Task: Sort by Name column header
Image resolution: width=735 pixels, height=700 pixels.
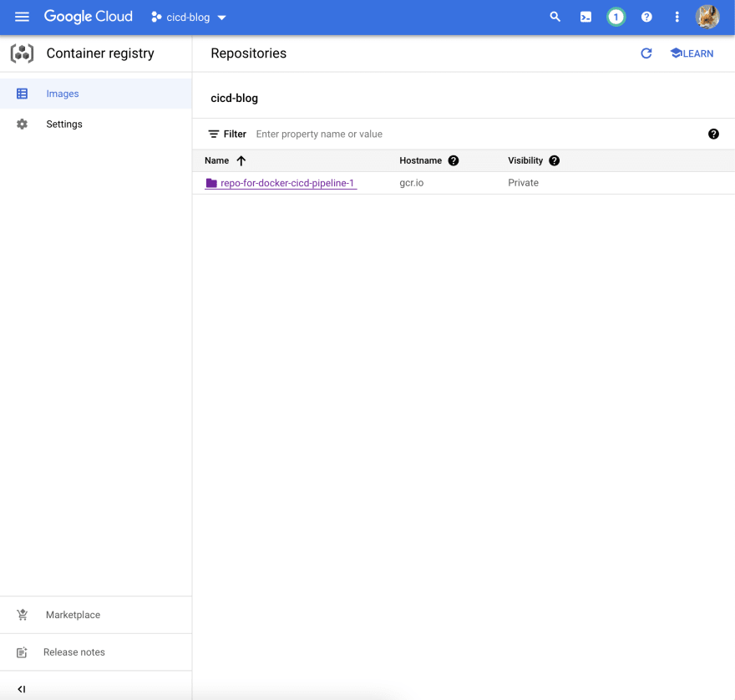Action: [x=216, y=161]
